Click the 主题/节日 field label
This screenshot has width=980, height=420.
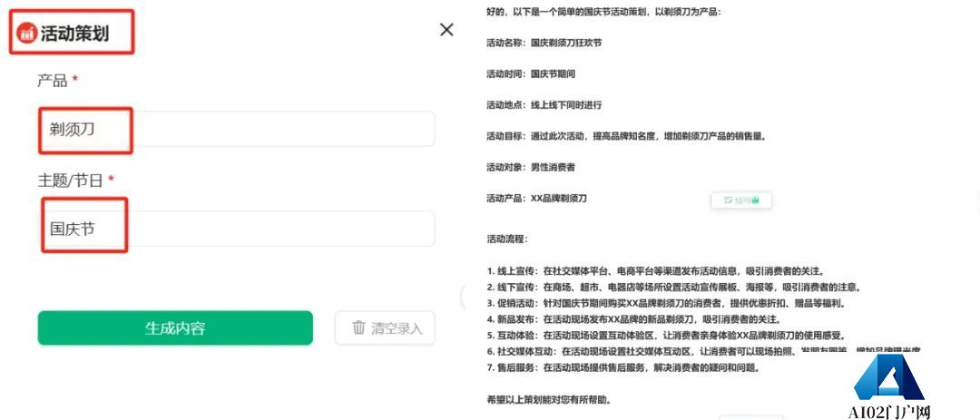pyautogui.click(x=70, y=180)
